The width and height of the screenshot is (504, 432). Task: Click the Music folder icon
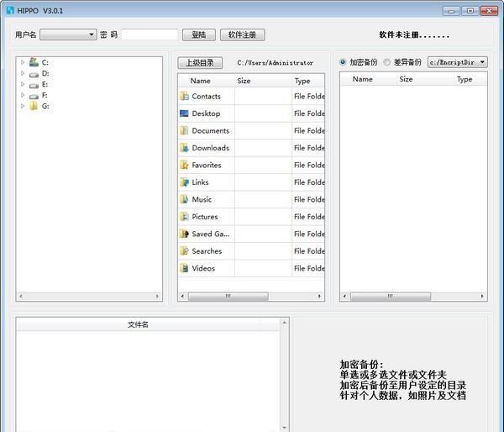click(184, 199)
